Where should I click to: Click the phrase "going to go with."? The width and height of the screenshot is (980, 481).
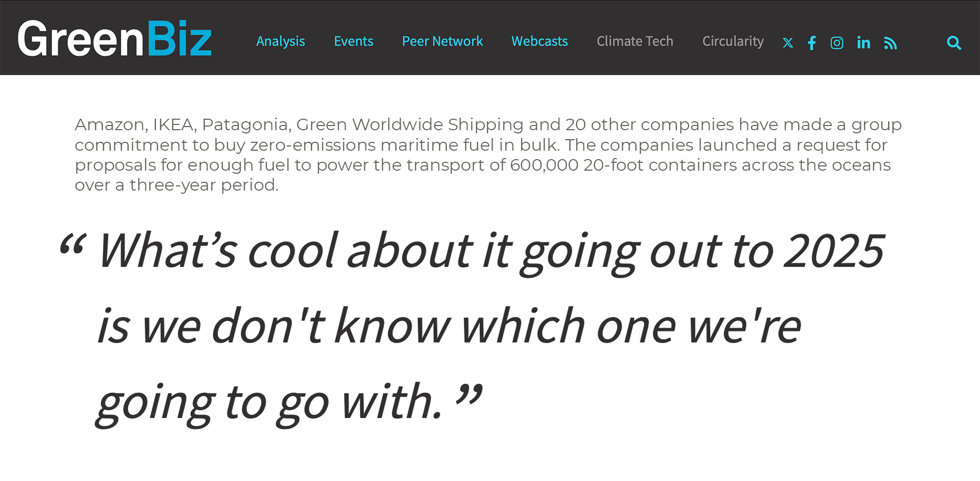pos(269,403)
